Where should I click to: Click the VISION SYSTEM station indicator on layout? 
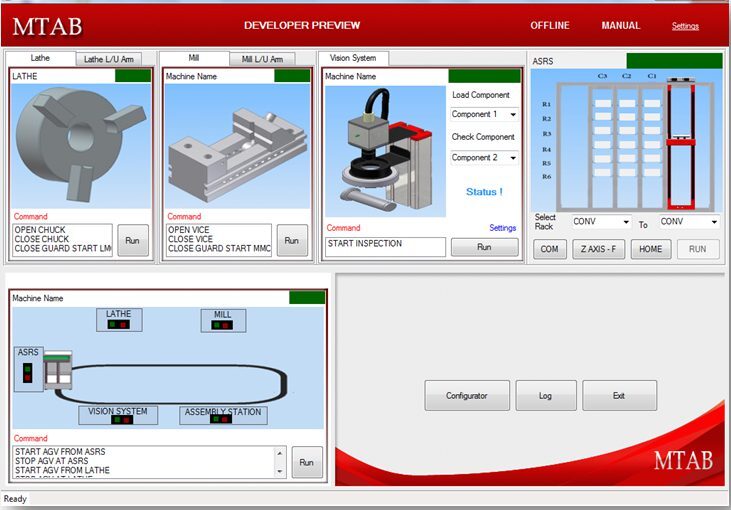click(x=118, y=415)
